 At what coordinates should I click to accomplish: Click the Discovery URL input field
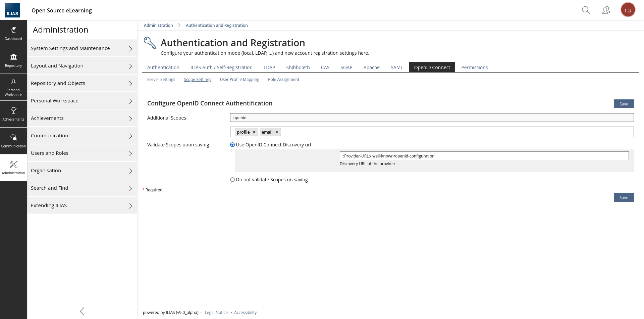(484, 156)
